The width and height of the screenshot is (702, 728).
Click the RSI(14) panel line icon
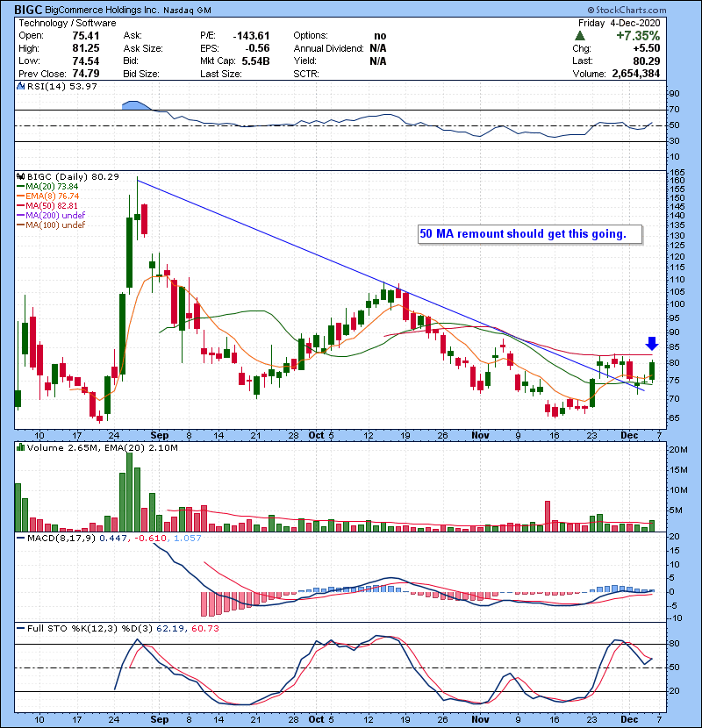pyautogui.click(x=20, y=86)
